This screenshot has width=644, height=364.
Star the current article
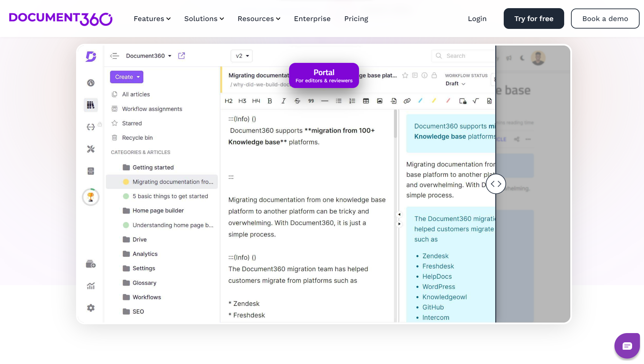pos(405,75)
